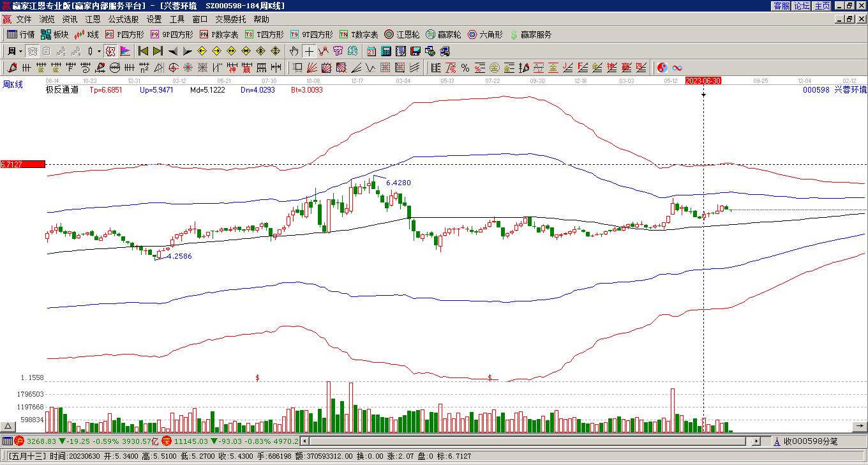Screen dimensions: 868x465
Task: Select the percent (%) line tool
Action: coord(465,68)
